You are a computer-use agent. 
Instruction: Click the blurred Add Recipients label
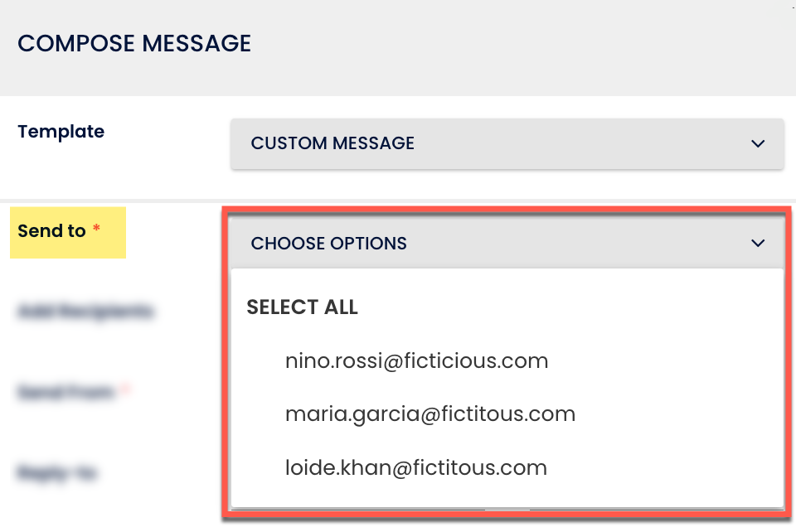pyautogui.click(x=85, y=312)
